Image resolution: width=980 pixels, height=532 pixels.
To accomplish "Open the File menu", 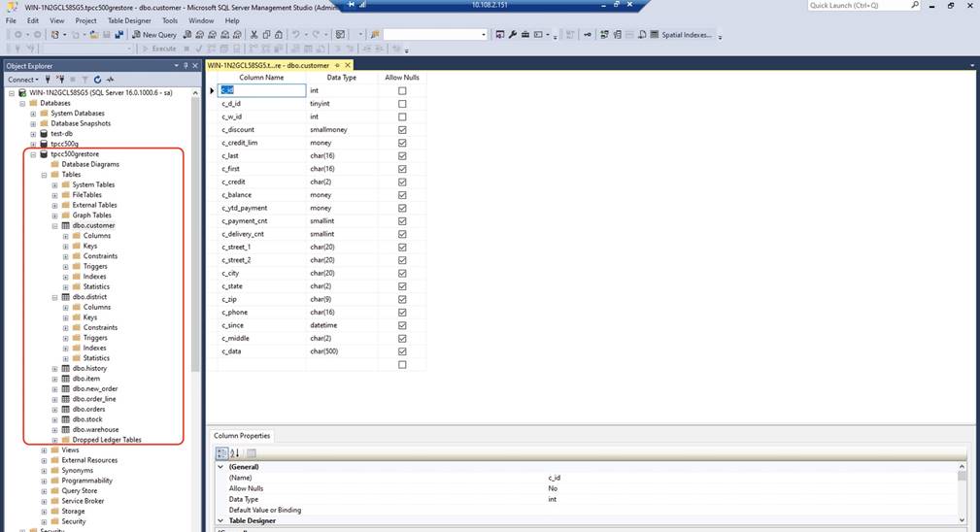I will click(x=12, y=20).
